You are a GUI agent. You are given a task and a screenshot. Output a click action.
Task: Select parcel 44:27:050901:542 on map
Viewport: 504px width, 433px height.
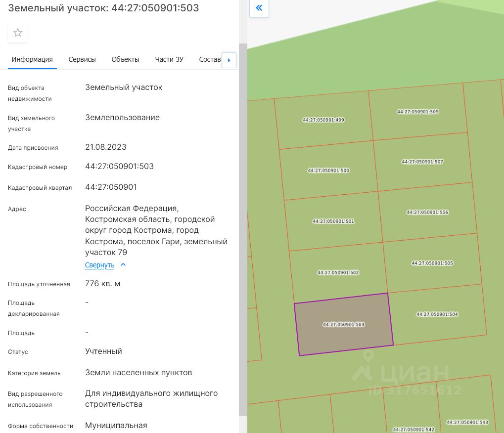click(413, 430)
